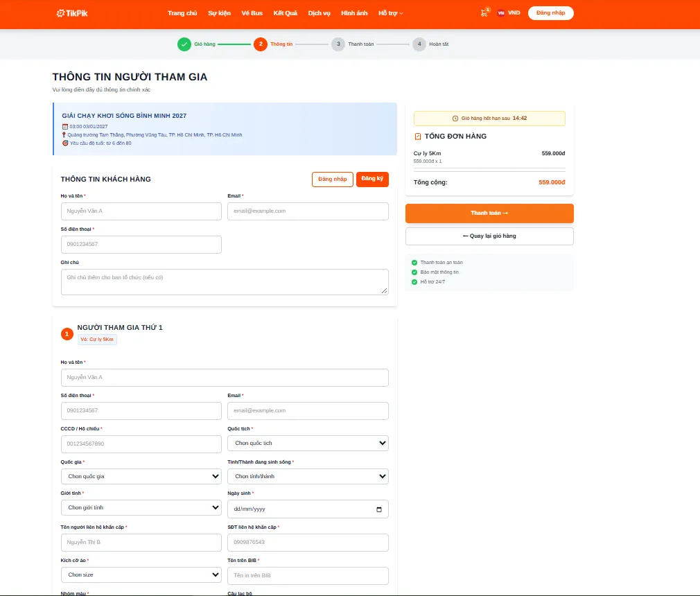Focus customer Email field
Image resolution: width=700 pixels, height=596 pixels.
click(x=308, y=211)
